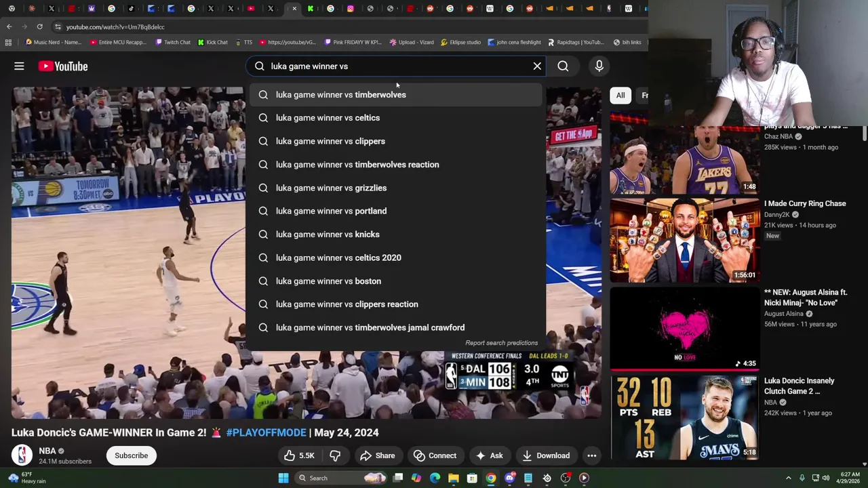This screenshot has height=488, width=868.
Task: Choose suggestion 'luka game winner vs clippers'
Action: (397, 141)
